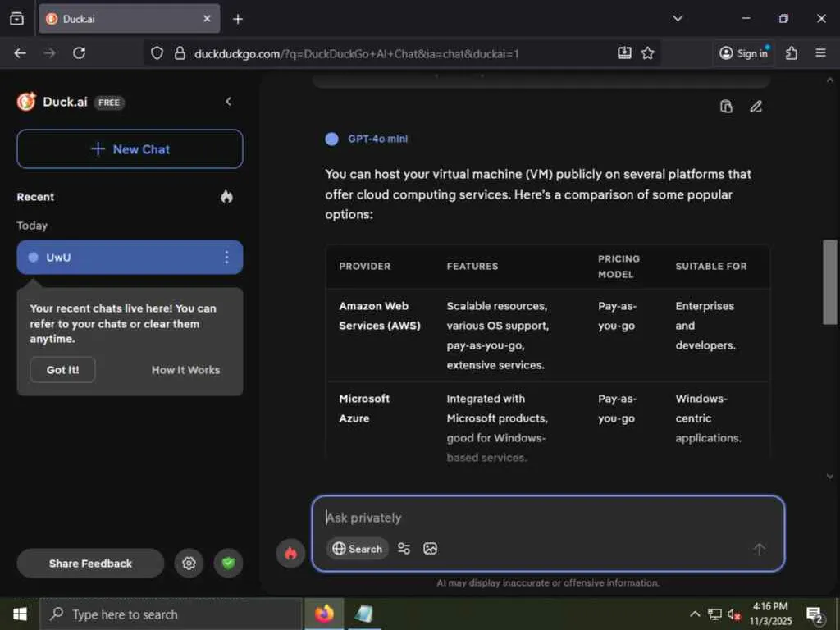Open the How It Works link
The image size is (840, 630).
pos(185,370)
